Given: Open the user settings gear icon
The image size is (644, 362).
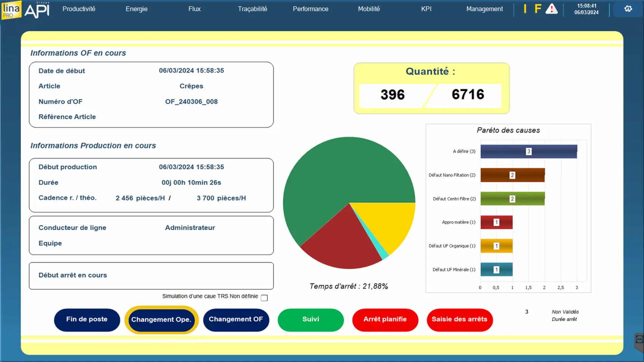Looking at the screenshot, I should (628, 9).
